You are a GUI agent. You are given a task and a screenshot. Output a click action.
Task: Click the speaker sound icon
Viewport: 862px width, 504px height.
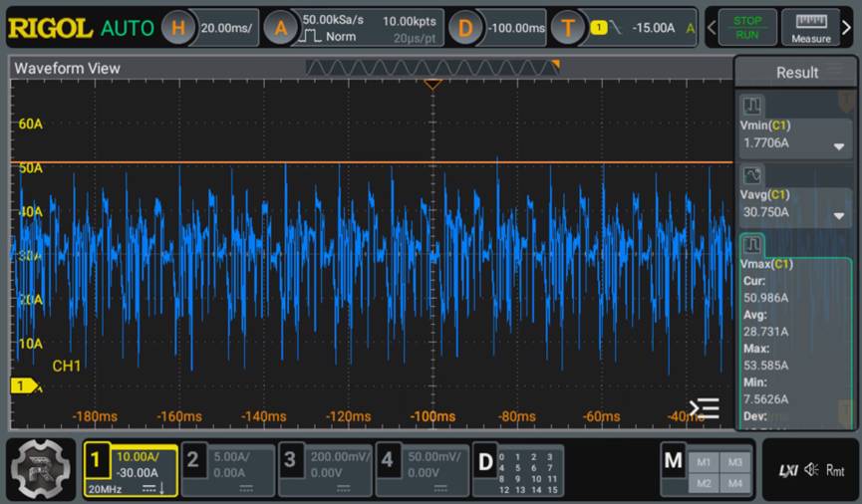click(811, 470)
